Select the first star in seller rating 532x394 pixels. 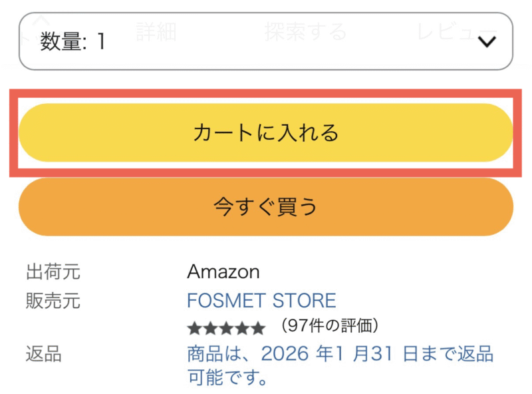click(x=194, y=327)
